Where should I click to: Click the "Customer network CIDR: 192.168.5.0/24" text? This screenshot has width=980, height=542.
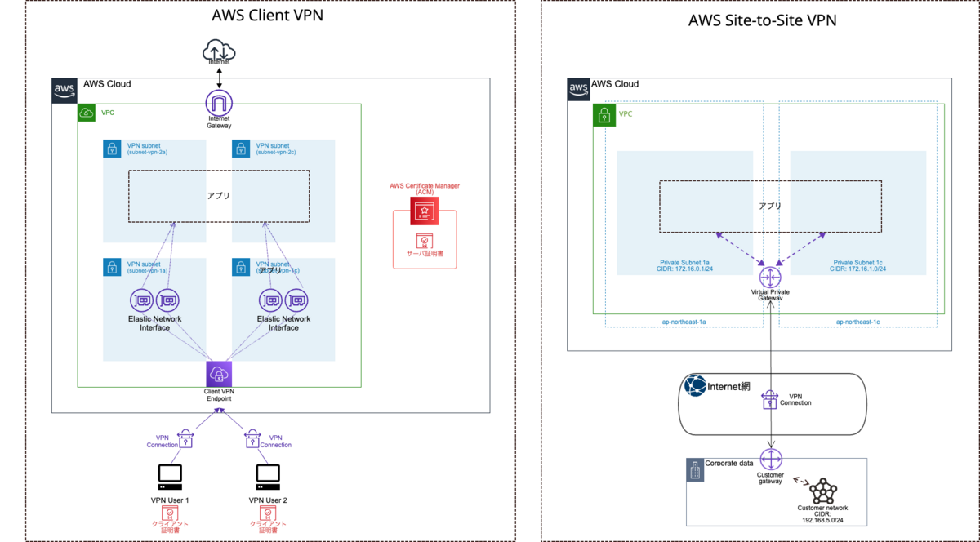pos(822,514)
